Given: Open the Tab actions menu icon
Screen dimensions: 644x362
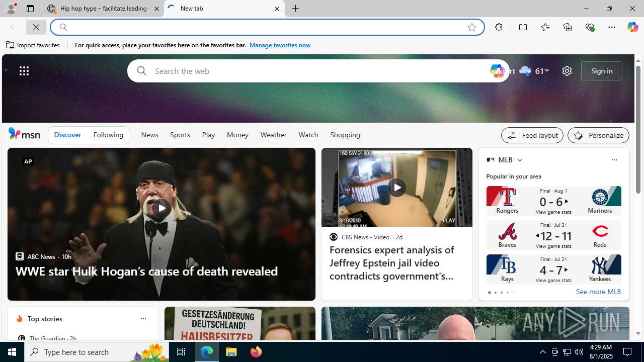Looking at the screenshot, I should click(x=30, y=9).
